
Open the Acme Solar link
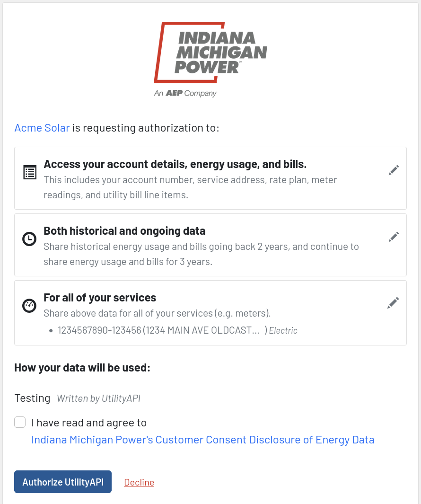(x=42, y=128)
